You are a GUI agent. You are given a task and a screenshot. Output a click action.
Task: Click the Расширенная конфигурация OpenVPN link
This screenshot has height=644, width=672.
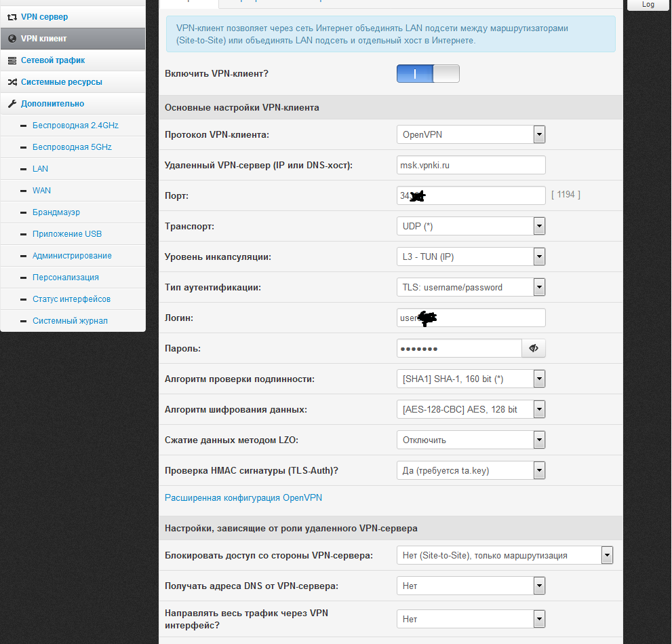(243, 497)
